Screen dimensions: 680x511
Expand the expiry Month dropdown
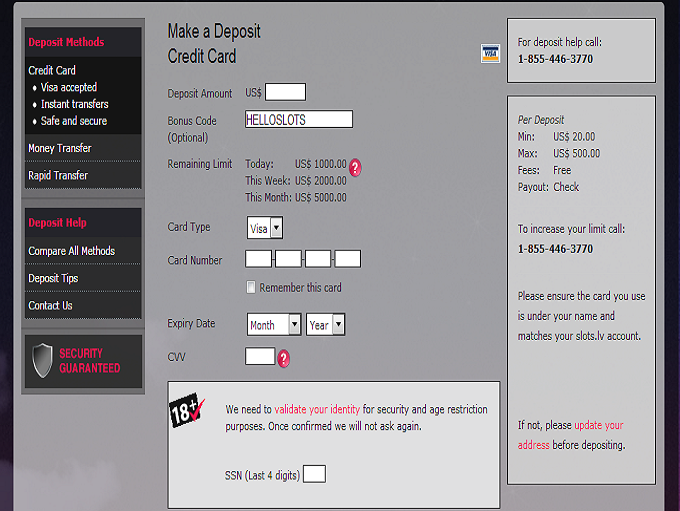[x=274, y=324]
